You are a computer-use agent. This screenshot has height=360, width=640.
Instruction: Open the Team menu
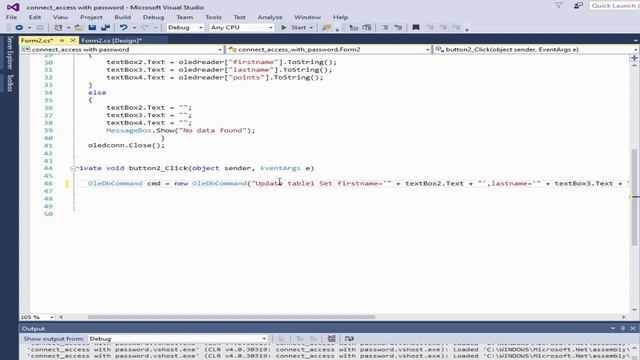(184, 17)
